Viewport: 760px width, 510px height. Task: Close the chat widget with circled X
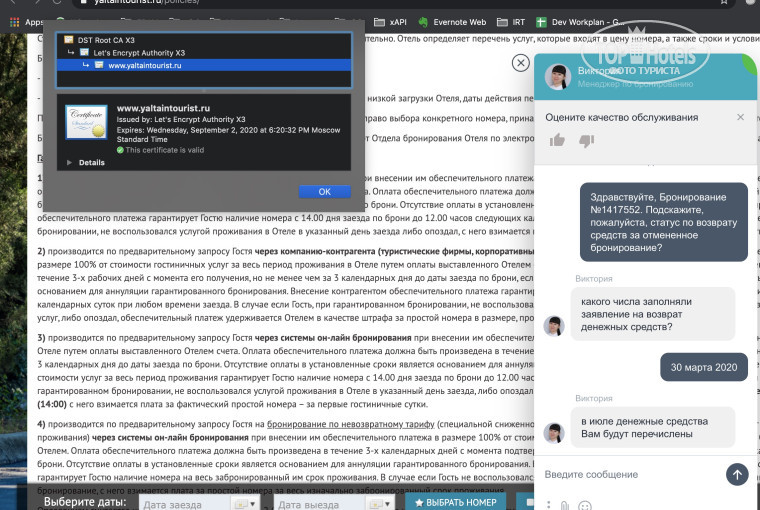(x=521, y=63)
